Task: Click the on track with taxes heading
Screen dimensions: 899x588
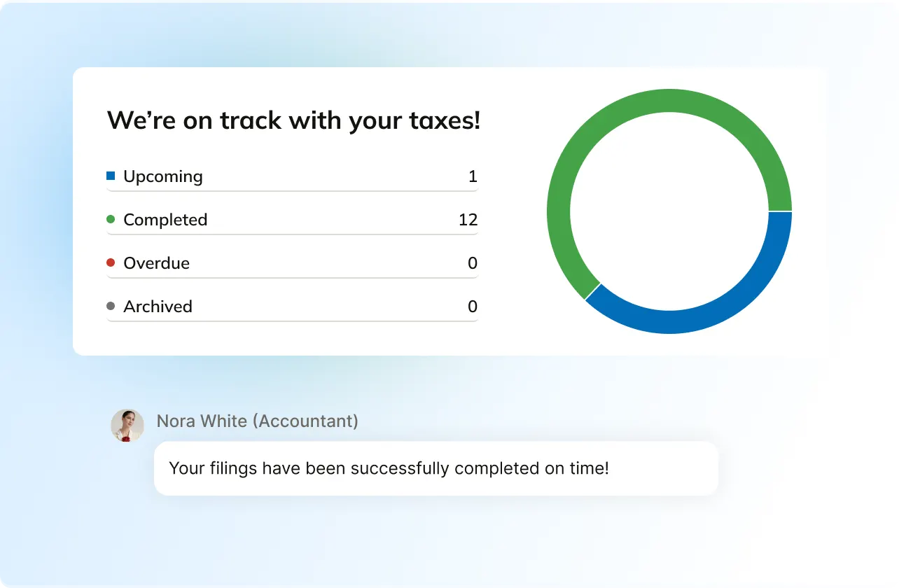Action: pos(293,120)
